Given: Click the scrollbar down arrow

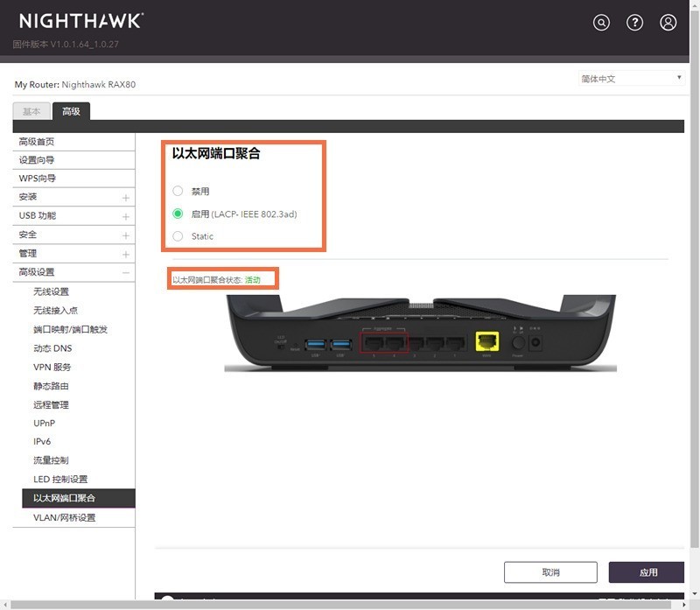Looking at the screenshot, I should point(695,593).
